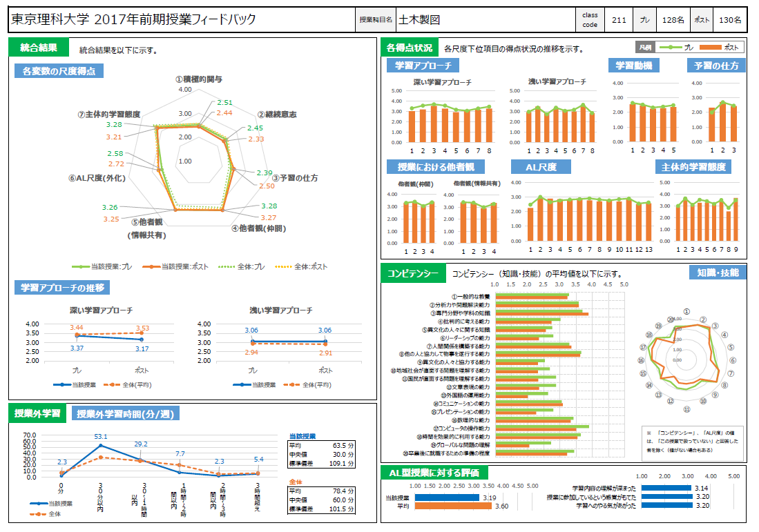Click the orange 平均 bar showing 3.60

tap(452, 506)
